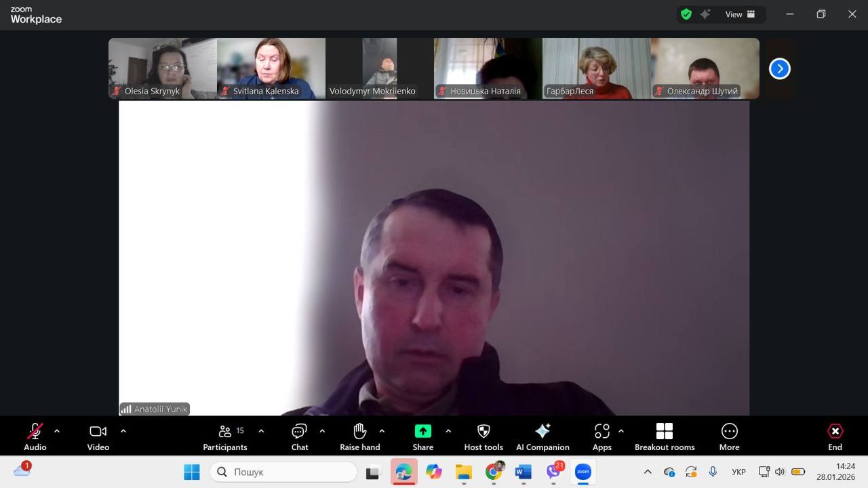The width and height of the screenshot is (868, 488).
Task: Open Viber from the taskbar
Action: 554,472
